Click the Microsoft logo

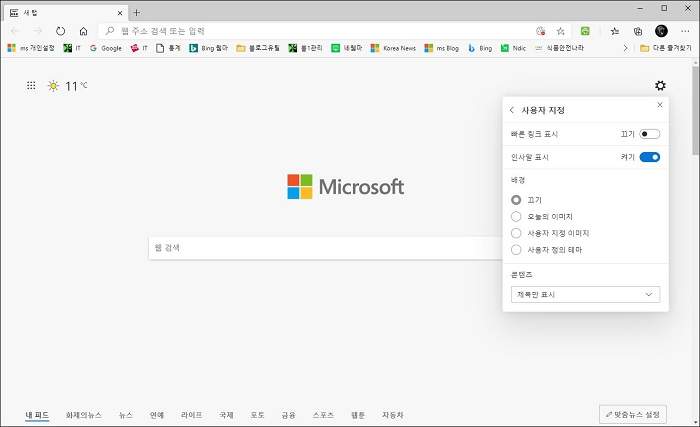[346, 187]
